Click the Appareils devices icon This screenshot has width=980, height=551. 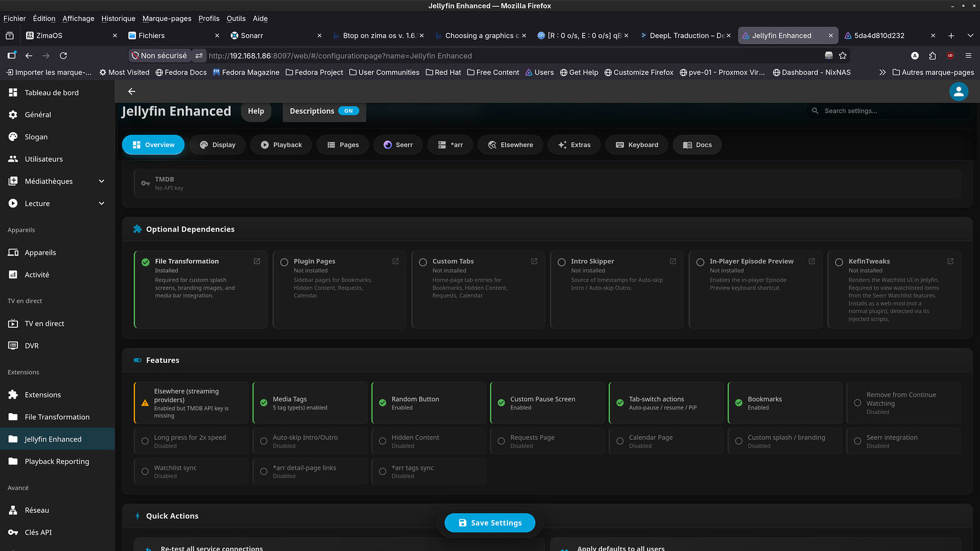coord(13,253)
